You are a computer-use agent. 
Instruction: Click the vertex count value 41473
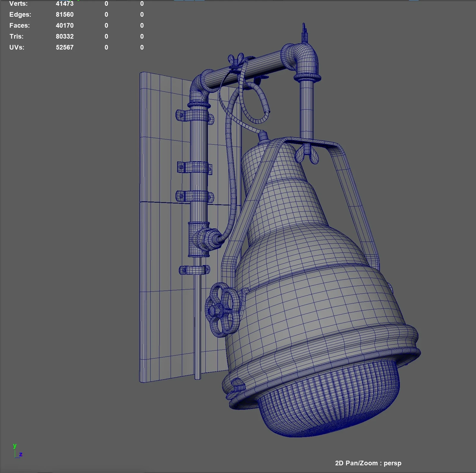click(65, 4)
